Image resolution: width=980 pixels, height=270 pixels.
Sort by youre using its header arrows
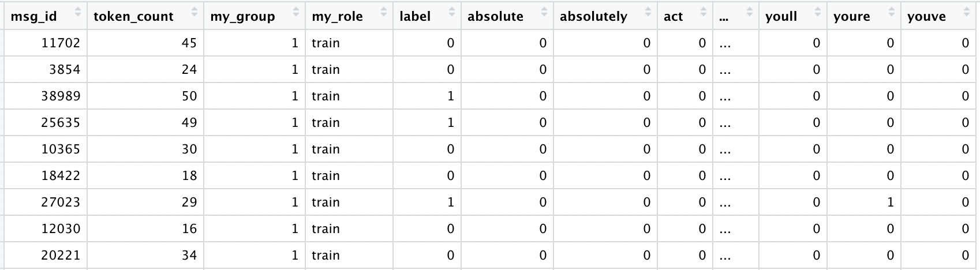[x=892, y=12]
